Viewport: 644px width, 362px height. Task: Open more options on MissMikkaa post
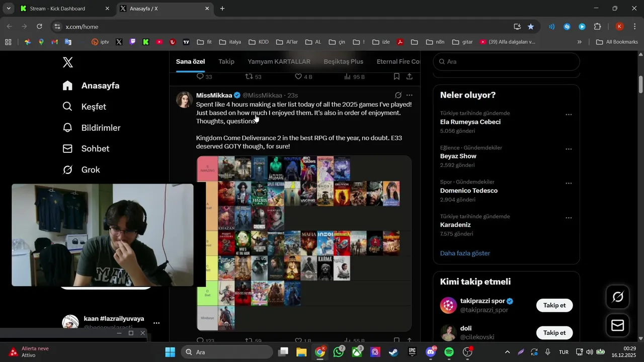pos(410,95)
